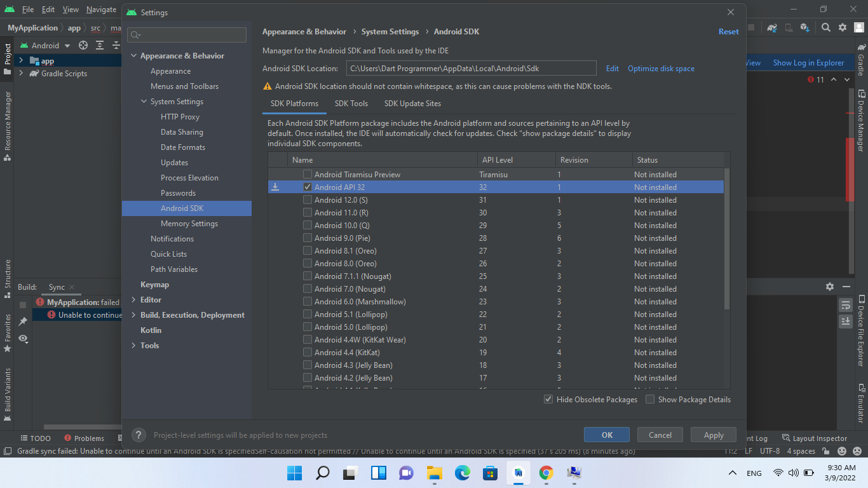Click the happy smiley feedback icon
Viewport: 868px width, 488px height.
tap(841, 451)
